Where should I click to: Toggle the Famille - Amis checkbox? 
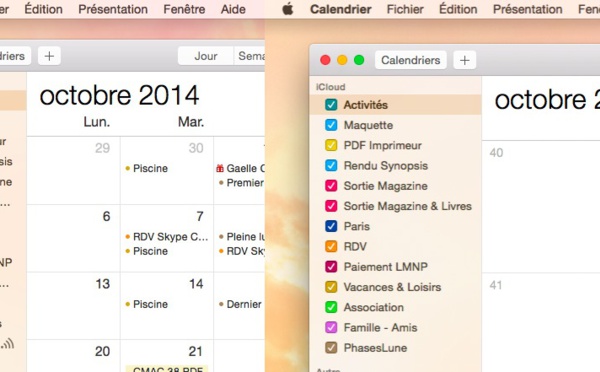[331, 328]
